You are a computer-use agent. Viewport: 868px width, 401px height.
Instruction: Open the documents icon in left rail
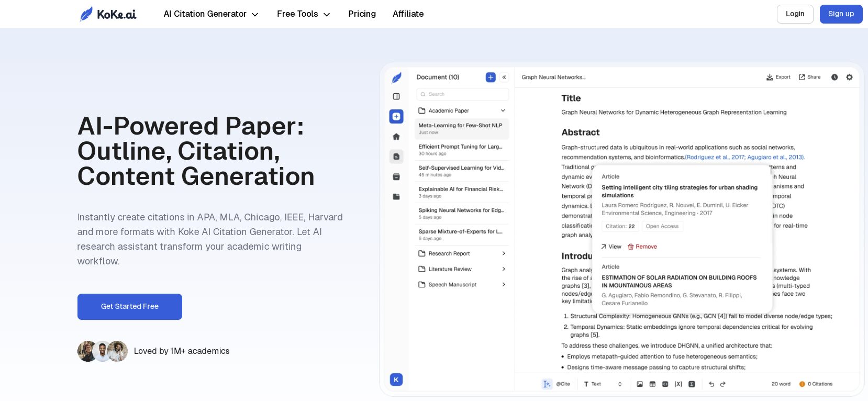tap(396, 157)
